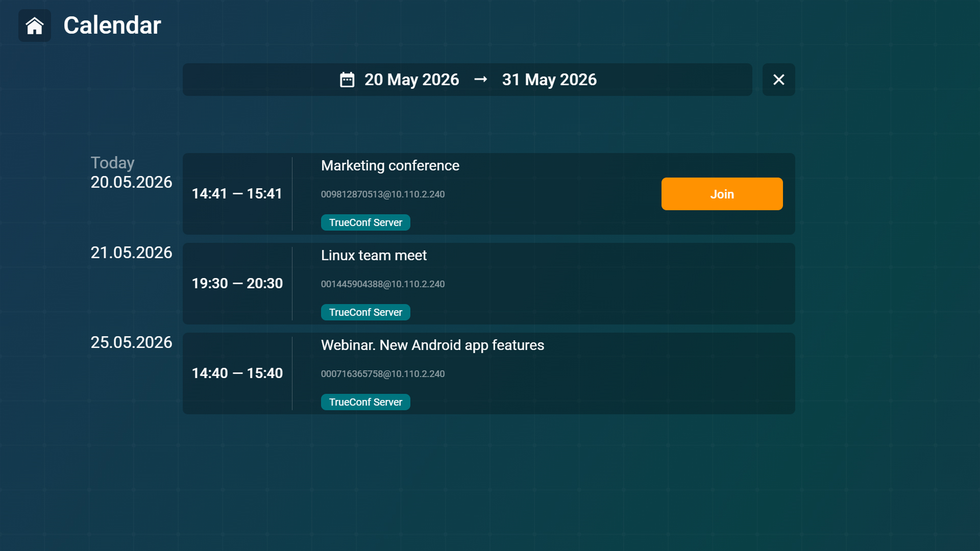Image resolution: width=980 pixels, height=551 pixels.
Task: Click the 19:30 — 20:30 time slot
Action: 237,284
